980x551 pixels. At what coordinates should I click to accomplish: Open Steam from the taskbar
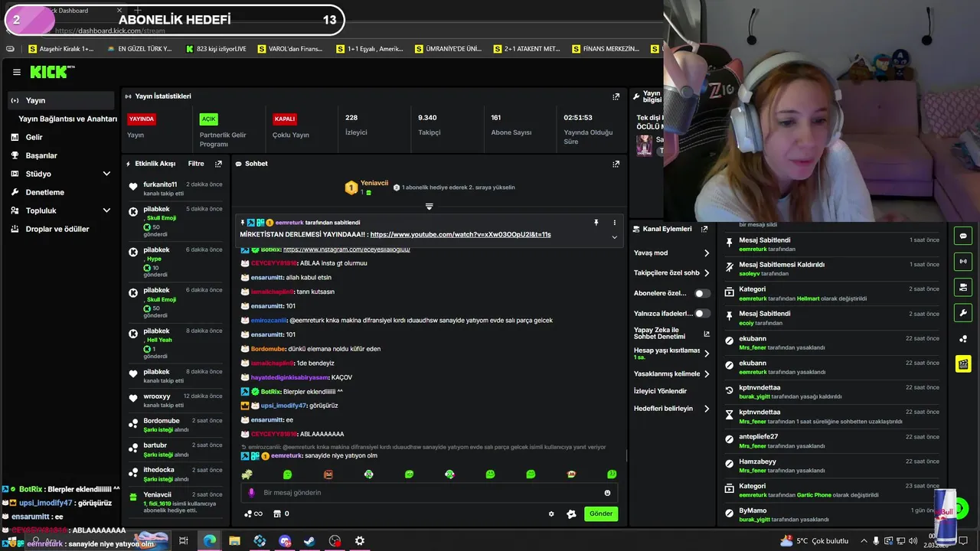[309, 540]
